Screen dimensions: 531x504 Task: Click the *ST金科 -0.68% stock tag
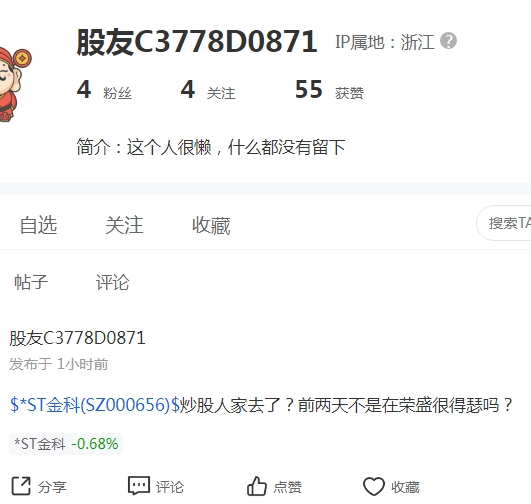tap(66, 444)
